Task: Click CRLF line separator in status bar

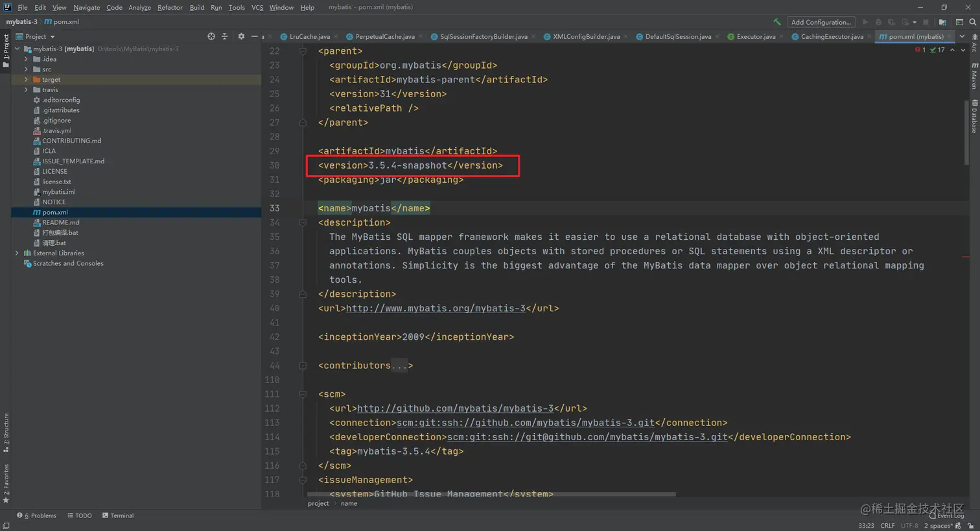Action: click(x=887, y=526)
